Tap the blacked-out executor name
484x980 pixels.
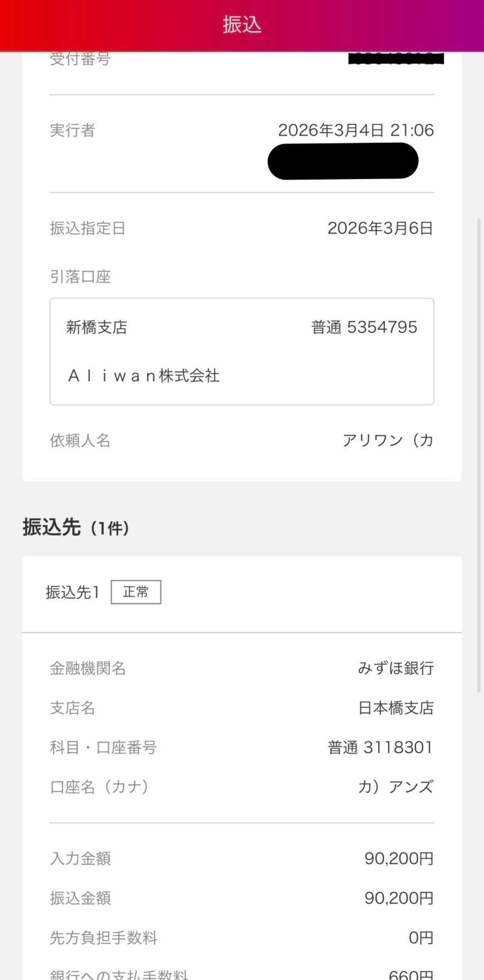tap(343, 161)
